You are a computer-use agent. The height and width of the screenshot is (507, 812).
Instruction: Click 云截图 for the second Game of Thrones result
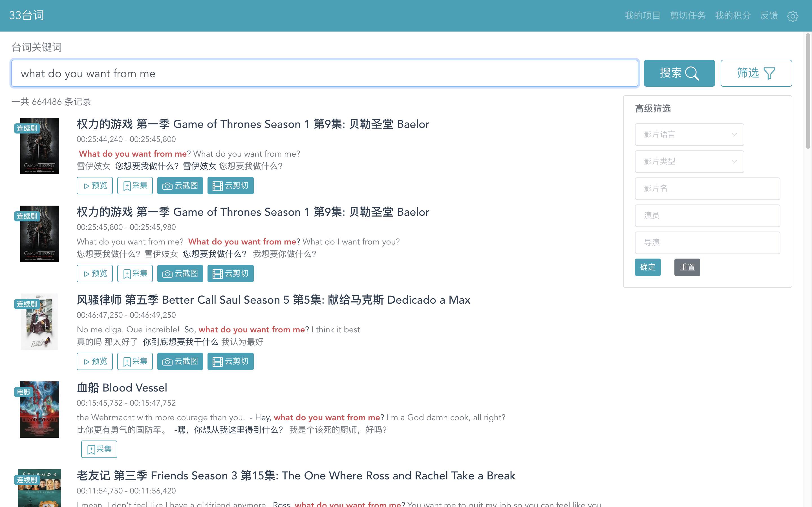click(x=180, y=273)
